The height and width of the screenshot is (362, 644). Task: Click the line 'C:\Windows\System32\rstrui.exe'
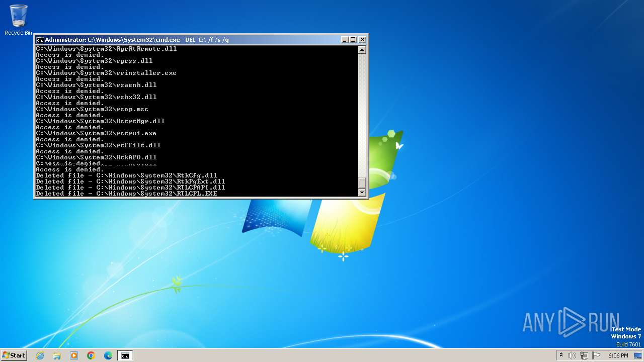pyautogui.click(x=96, y=133)
